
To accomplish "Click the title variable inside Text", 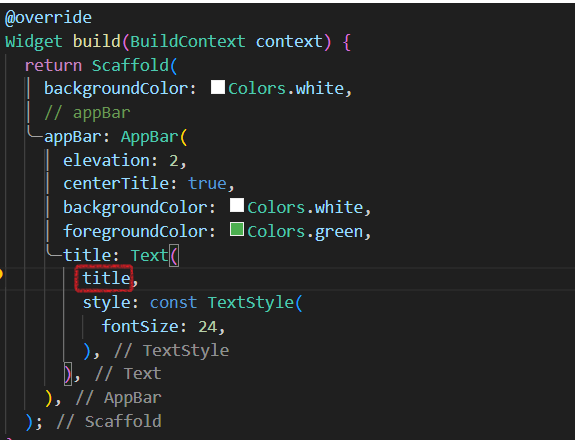I will click(x=106, y=278).
